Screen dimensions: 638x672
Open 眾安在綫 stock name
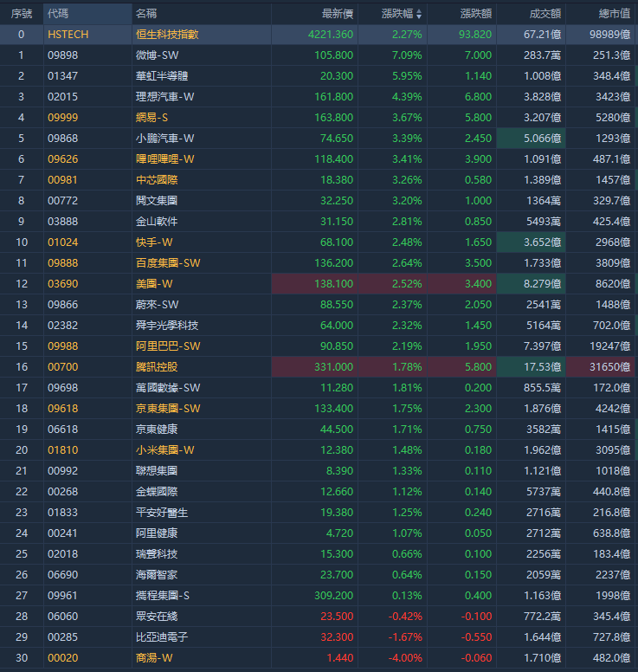click(x=157, y=617)
